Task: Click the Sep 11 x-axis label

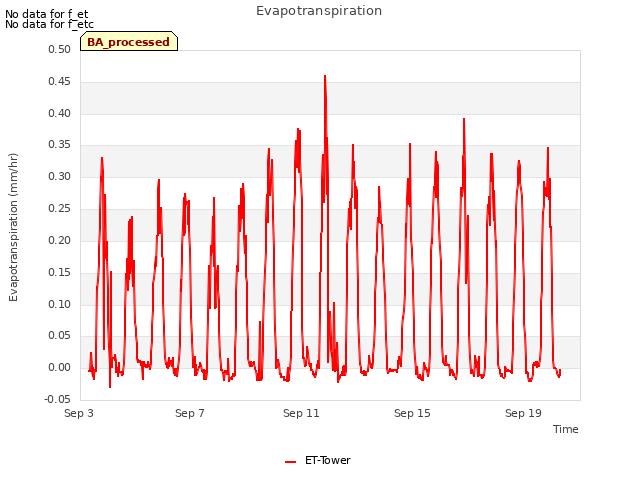Action: [301, 413]
